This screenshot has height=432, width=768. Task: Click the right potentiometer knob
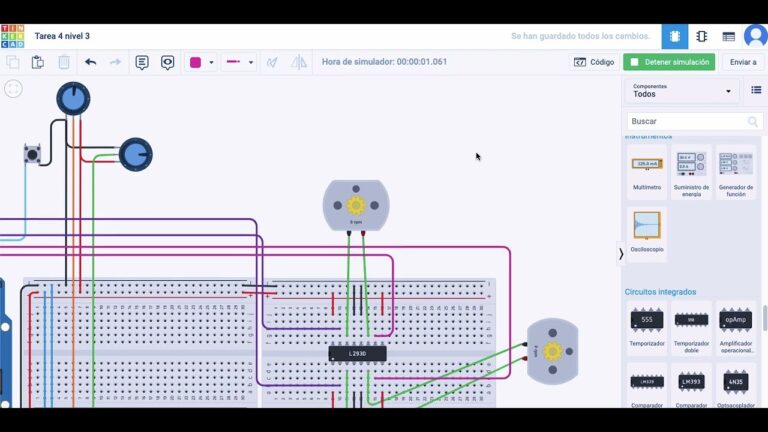pyautogui.click(x=136, y=155)
